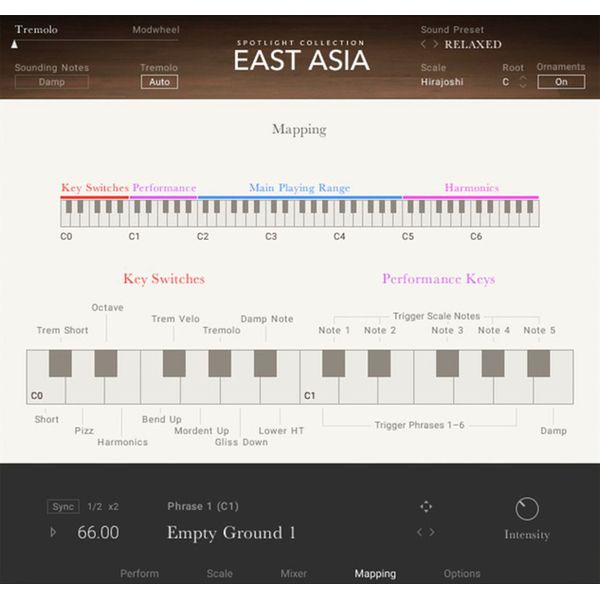Viewport: 600px width, 600px height.
Task: Click the Note 5 black key
Action: (x=539, y=363)
